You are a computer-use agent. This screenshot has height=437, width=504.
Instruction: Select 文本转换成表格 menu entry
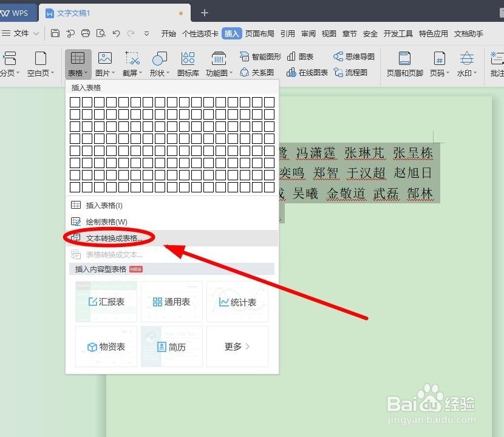pyautogui.click(x=172, y=238)
